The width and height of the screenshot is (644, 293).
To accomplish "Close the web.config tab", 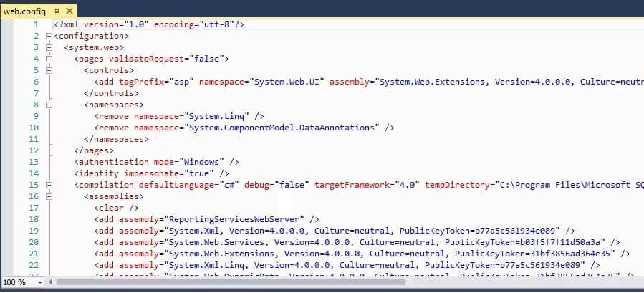I will tap(69, 11).
